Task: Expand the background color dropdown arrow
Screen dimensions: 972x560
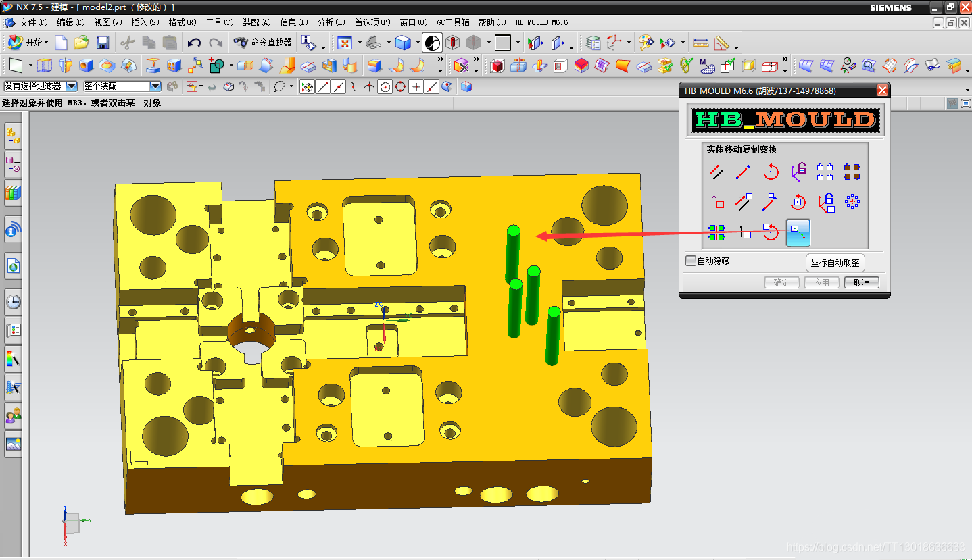Action: [x=518, y=43]
